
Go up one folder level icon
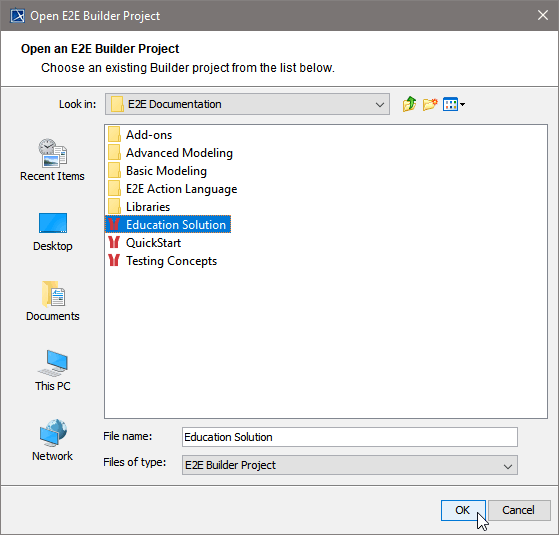(409, 104)
